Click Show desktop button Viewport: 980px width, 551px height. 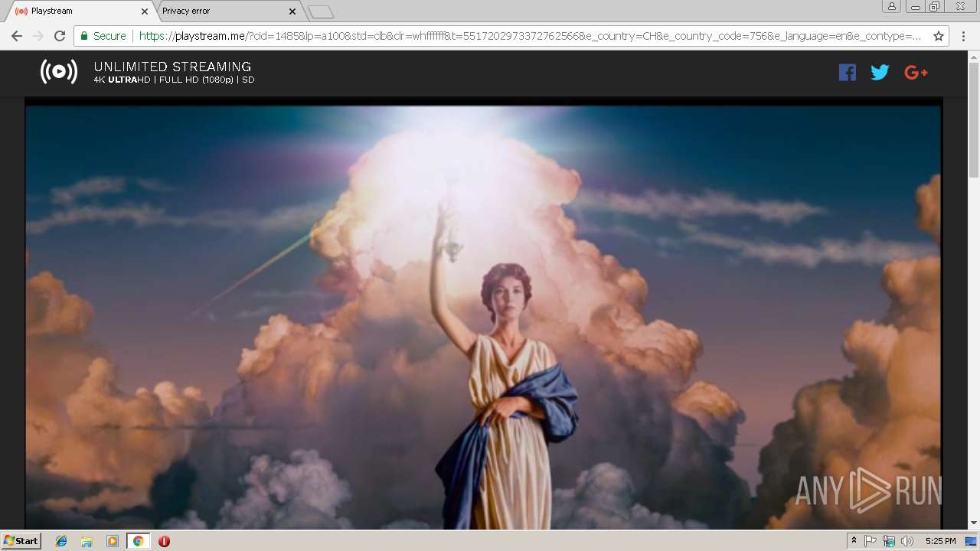(972, 541)
